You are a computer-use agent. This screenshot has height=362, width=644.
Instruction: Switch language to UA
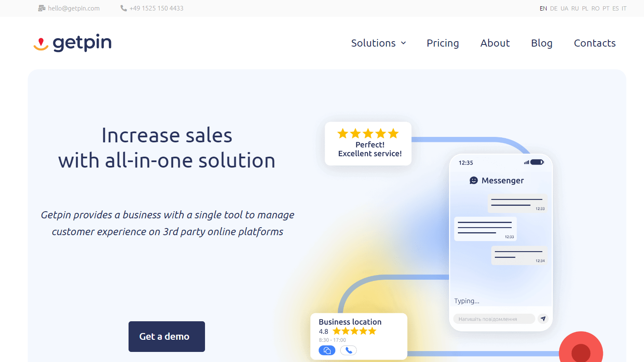coord(564,8)
